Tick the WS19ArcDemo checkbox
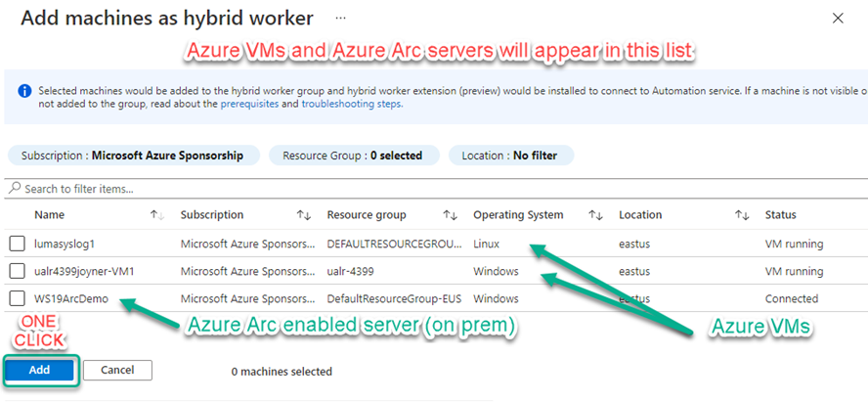The height and width of the screenshot is (402, 868). click(x=18, y=298)
